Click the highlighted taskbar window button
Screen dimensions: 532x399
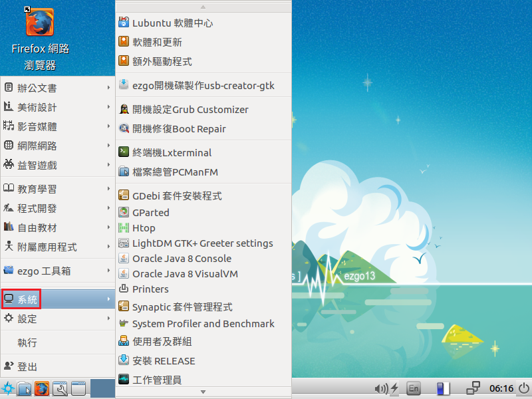tap(103, 388)
